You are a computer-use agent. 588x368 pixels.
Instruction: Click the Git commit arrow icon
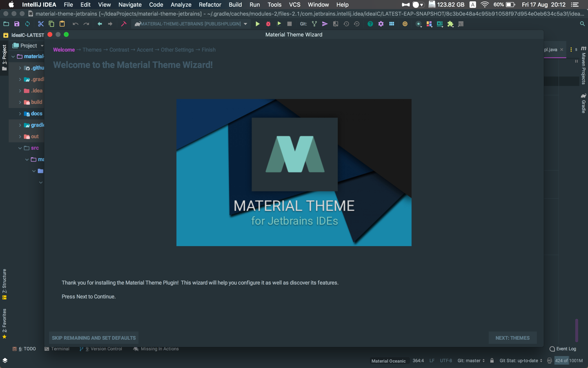[325, 24]
